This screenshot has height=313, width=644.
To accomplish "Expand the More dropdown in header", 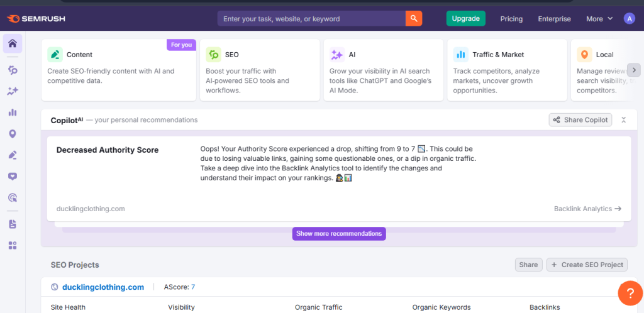I will [x=599, y=19].
